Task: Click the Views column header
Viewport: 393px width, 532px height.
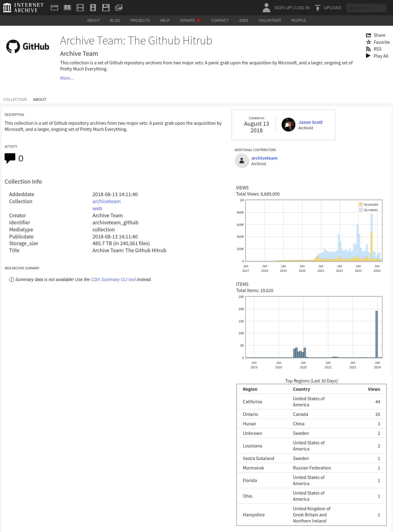Action: point(374,389)
